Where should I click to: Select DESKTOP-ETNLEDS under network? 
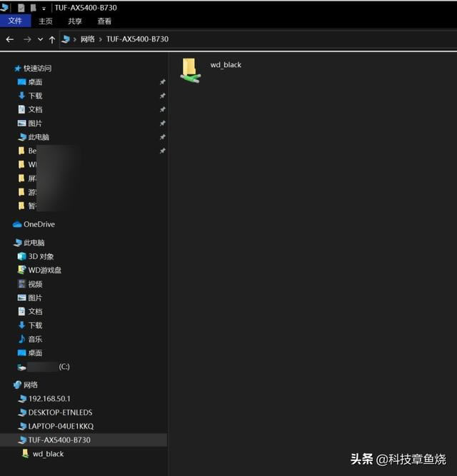click(60, 412)
